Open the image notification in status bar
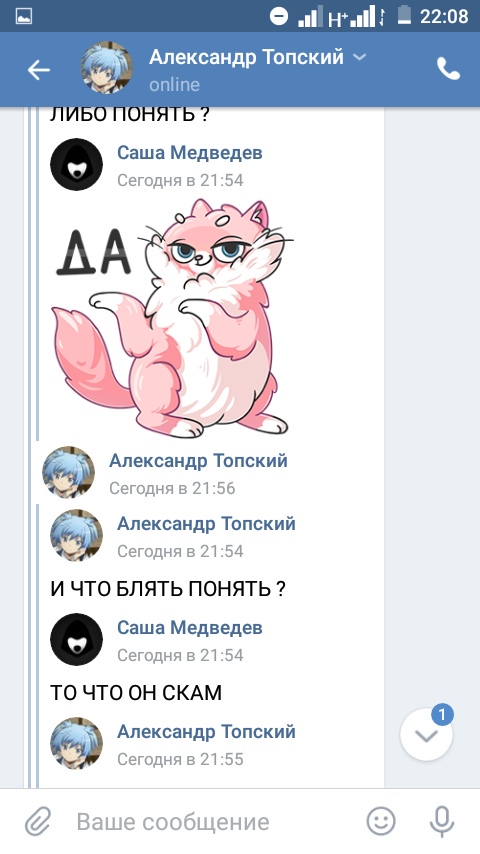This screenshot has width=480, height=854. [24, 16]
